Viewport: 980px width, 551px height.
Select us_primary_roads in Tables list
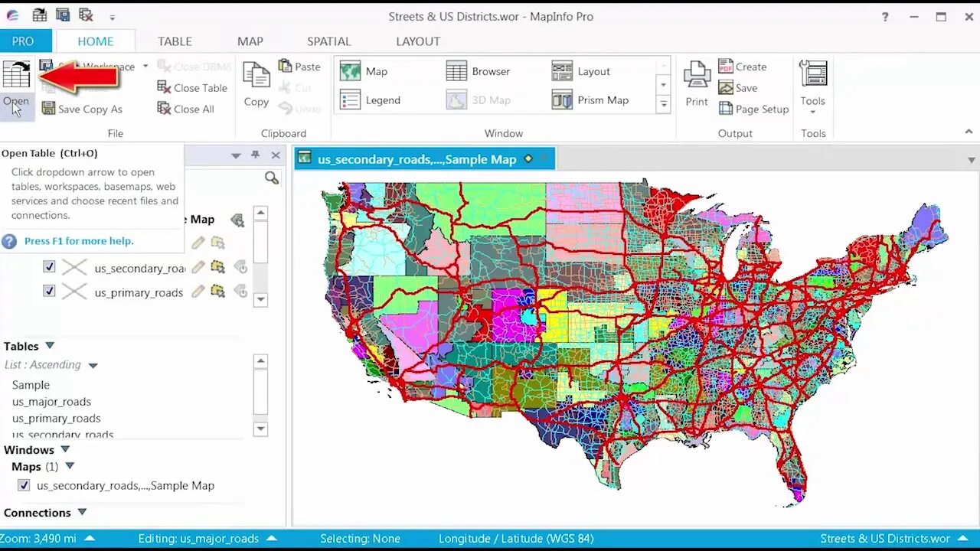[56, 419]
